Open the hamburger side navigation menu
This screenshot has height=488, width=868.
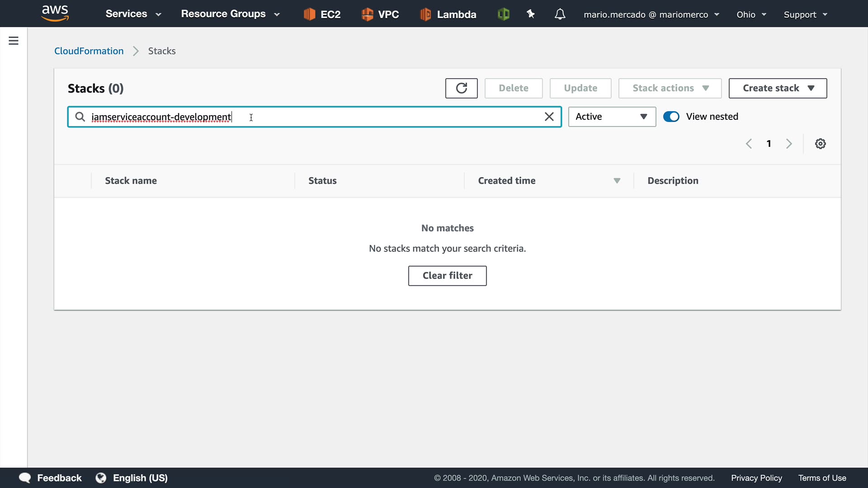(x=14, y=41)
